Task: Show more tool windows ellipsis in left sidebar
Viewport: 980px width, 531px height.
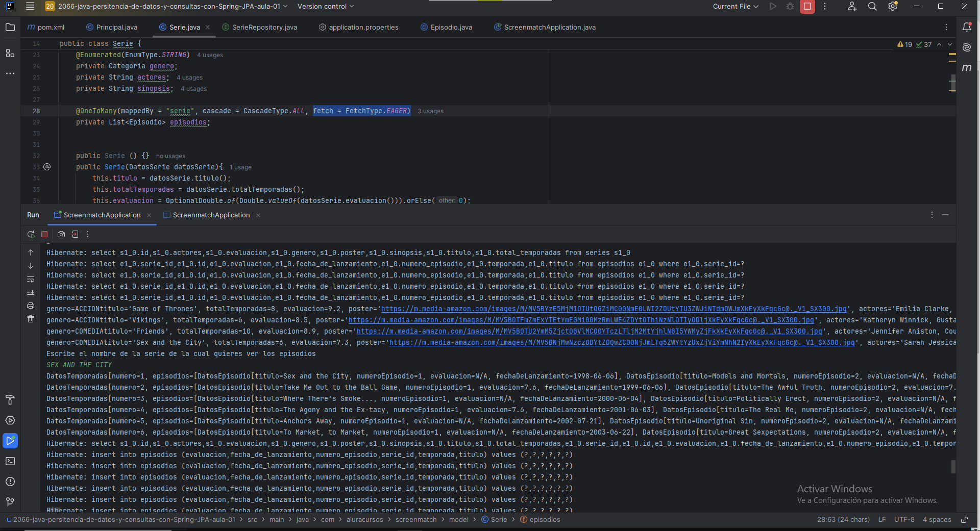Action: 10,73
